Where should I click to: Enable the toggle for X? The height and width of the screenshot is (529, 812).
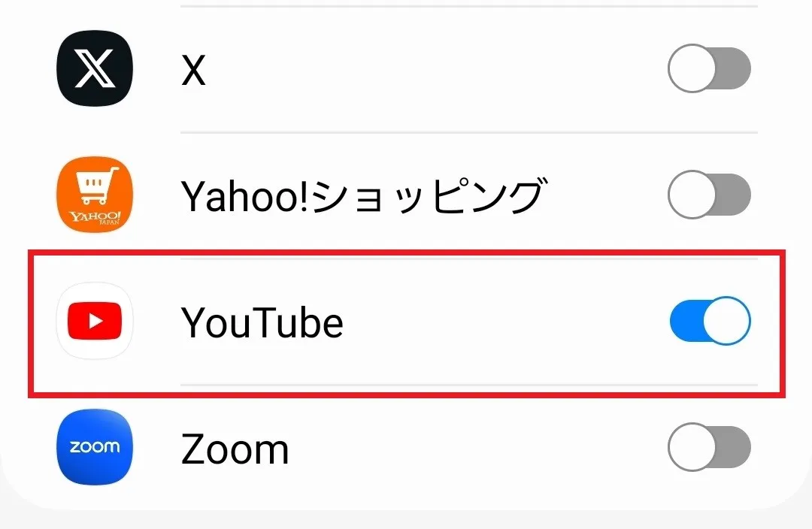click(x=710, y=68)
